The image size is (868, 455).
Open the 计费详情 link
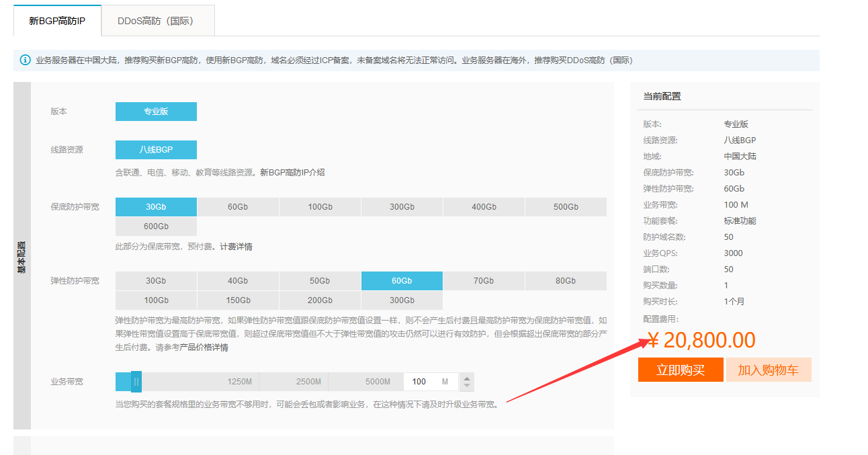click(x=236, y=247)
